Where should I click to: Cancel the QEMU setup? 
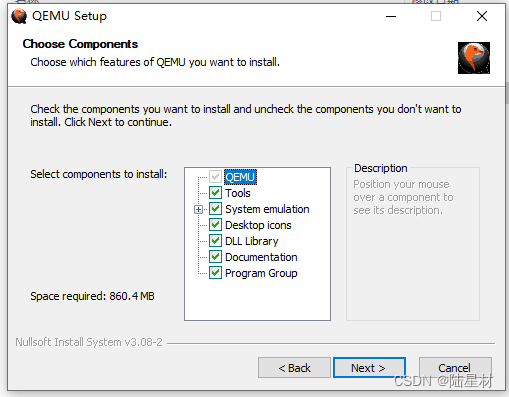(455, 368)
